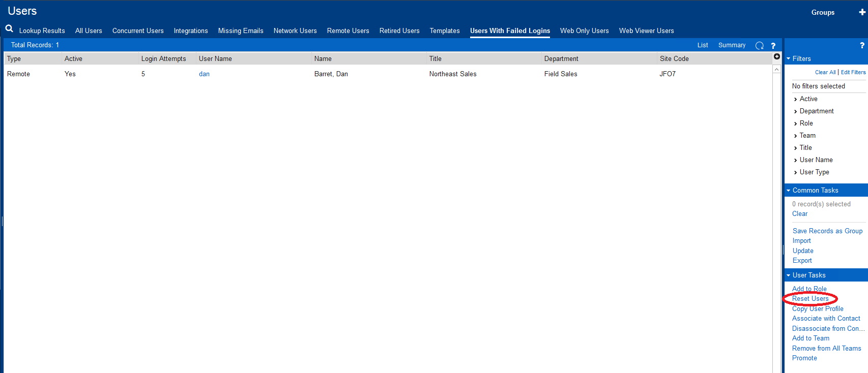Sort by the Name column header
Image resolution: width=868 pixels, height=373 pixels.
(x=323, y=59)
